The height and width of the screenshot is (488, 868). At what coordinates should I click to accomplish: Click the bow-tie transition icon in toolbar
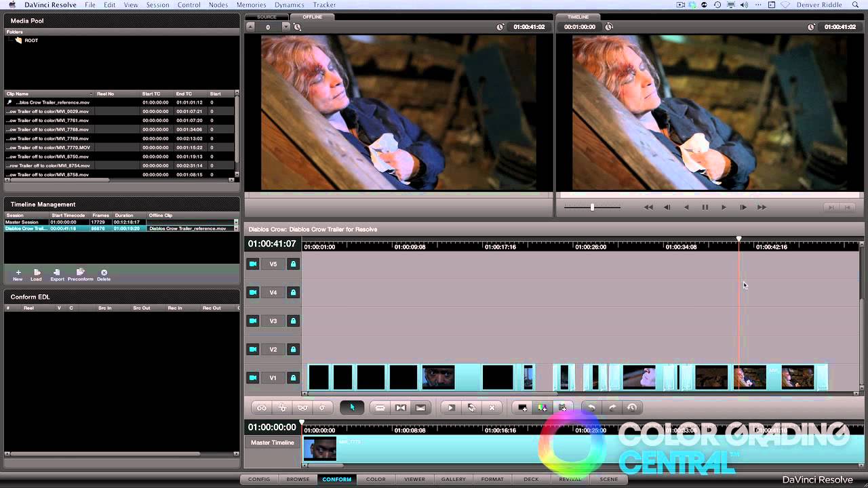click(401, 407)
